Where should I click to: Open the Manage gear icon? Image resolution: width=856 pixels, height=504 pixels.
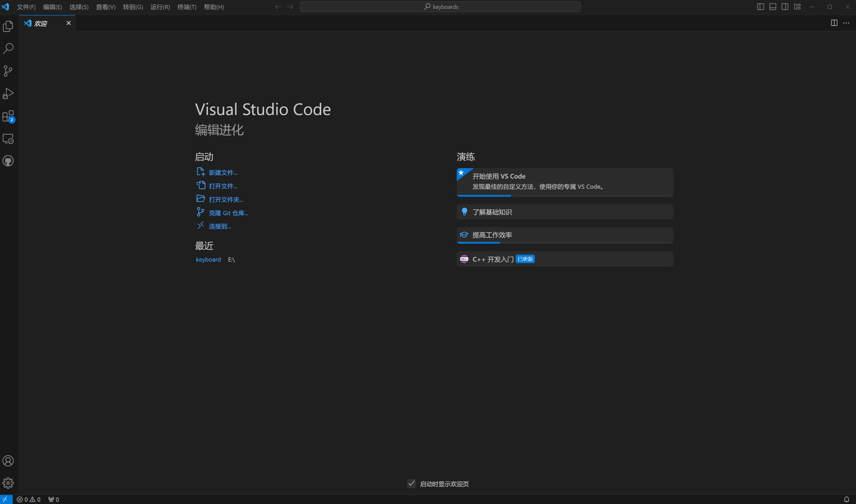tap(8, 483)
